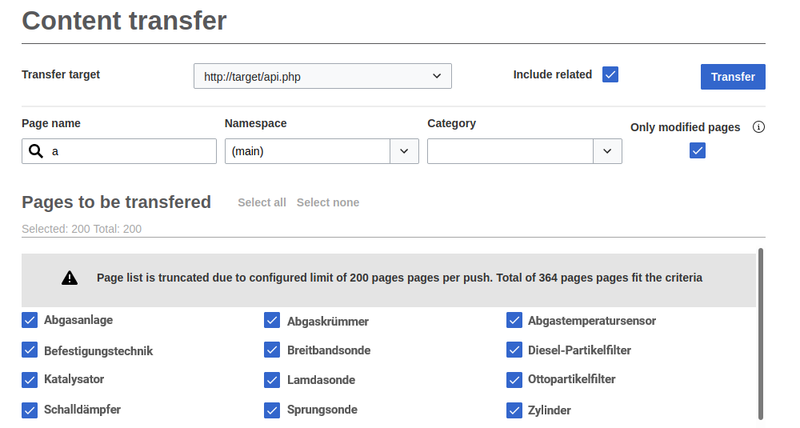800x428 pixels.
Task: Click into the Page name search field
Action: pos(130,151)
